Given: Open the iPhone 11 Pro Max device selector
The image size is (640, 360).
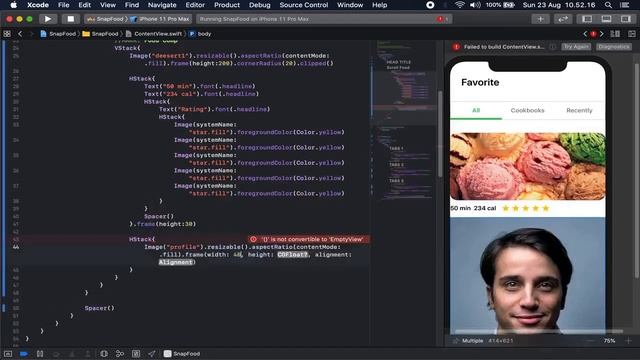Looking at the screenshot, I should 160,19.
